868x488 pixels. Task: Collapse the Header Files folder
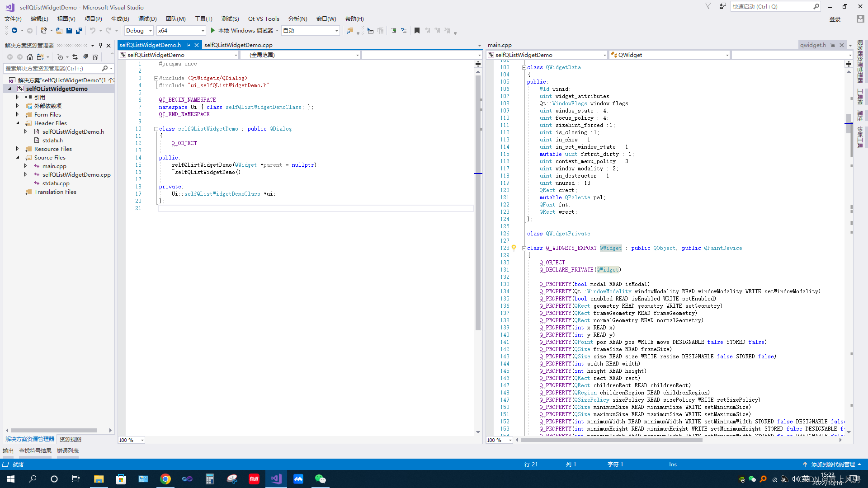click(x=18, y=123)
